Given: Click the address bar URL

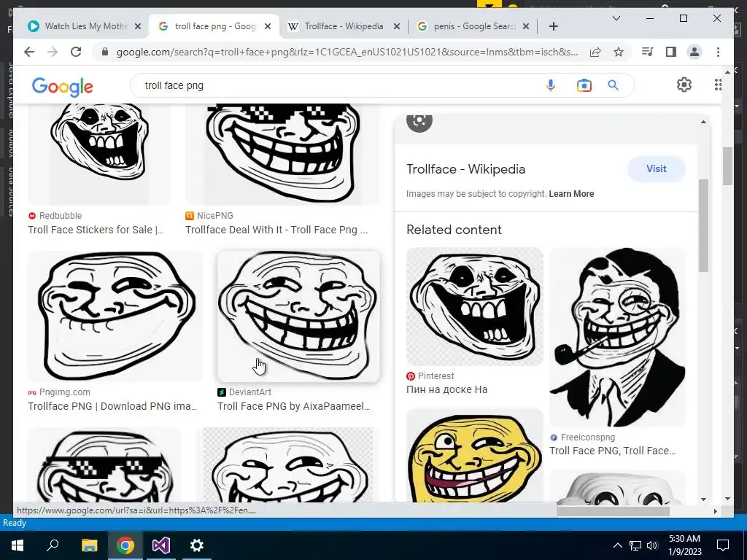Looking at the screenshot, I should (347, 52).
